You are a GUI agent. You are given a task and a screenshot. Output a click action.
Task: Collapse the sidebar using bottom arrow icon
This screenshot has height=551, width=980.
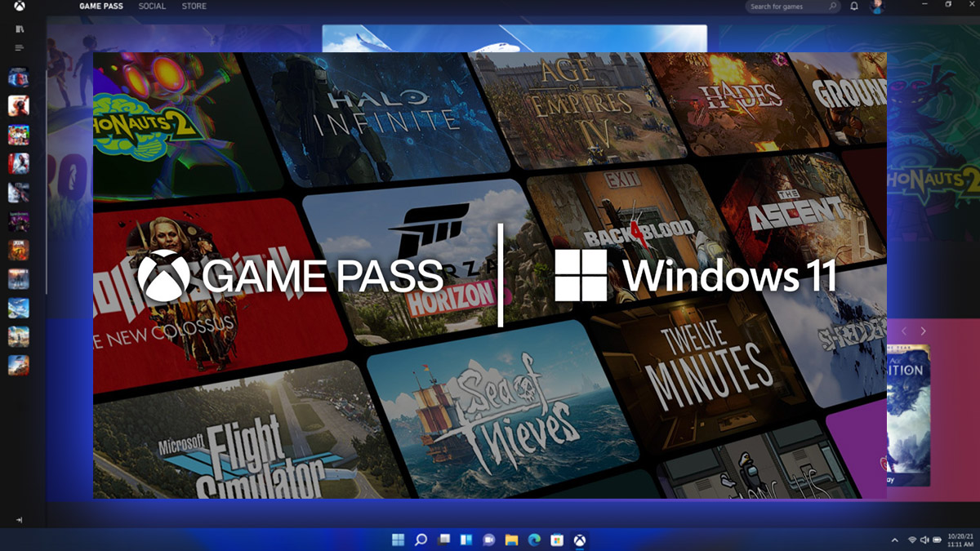[x=19, y=520]
